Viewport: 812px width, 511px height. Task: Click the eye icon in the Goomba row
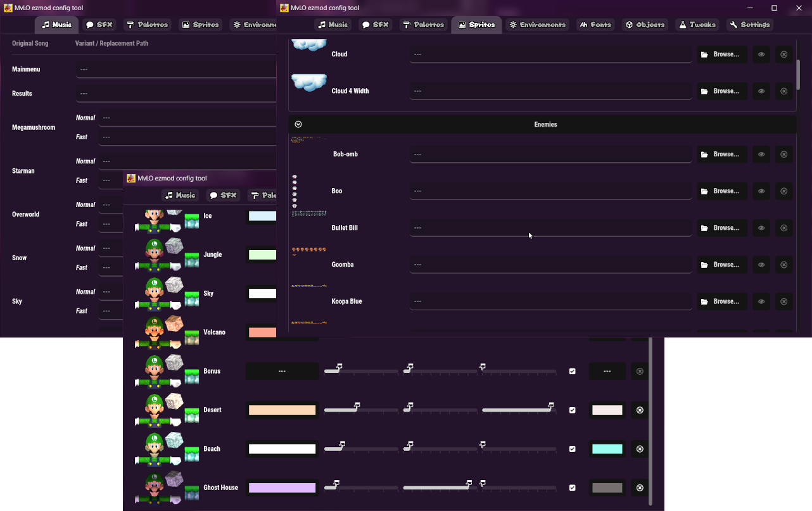pyautogui.click(x=761, y=265)
